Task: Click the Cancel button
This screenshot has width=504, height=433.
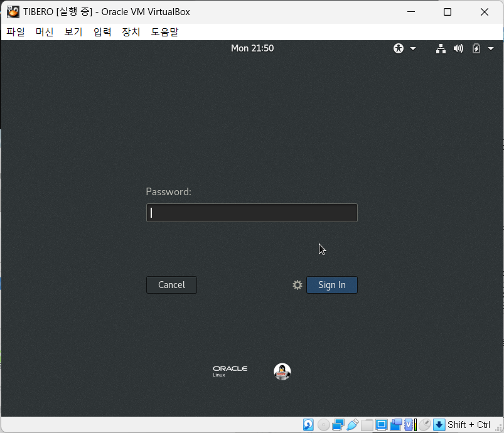Action: tap(171, 285)
